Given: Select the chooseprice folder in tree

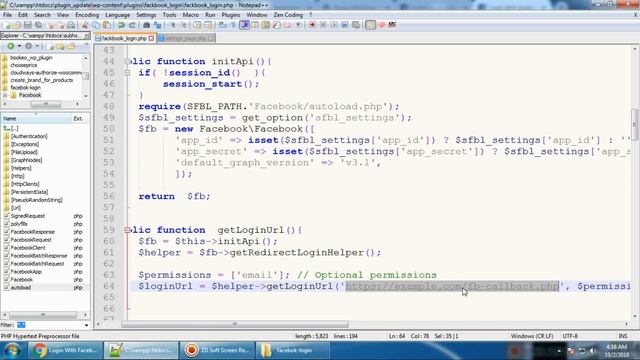Looking at the screenshot, I should [x=23, y=65].
